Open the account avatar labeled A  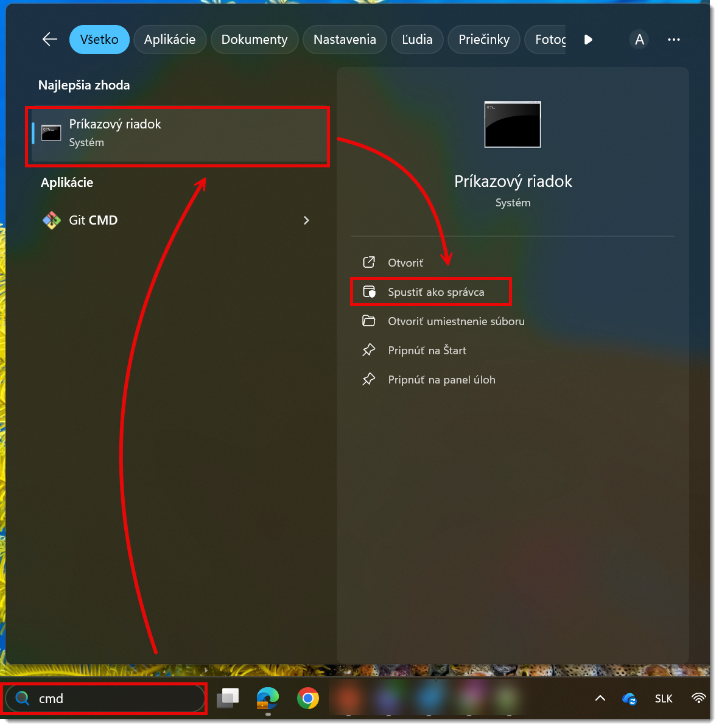(x=639, y=40)
